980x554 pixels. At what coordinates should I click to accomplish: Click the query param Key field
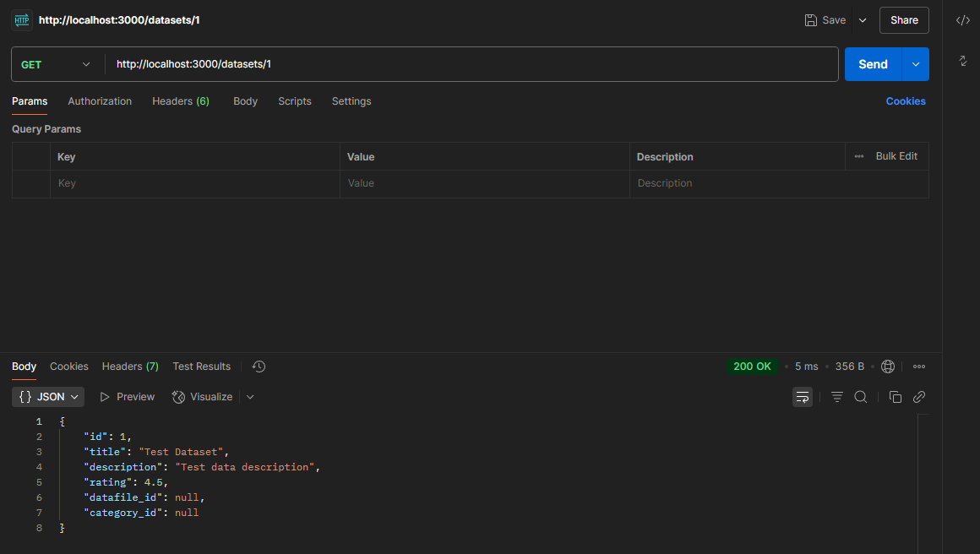[195, 183]
